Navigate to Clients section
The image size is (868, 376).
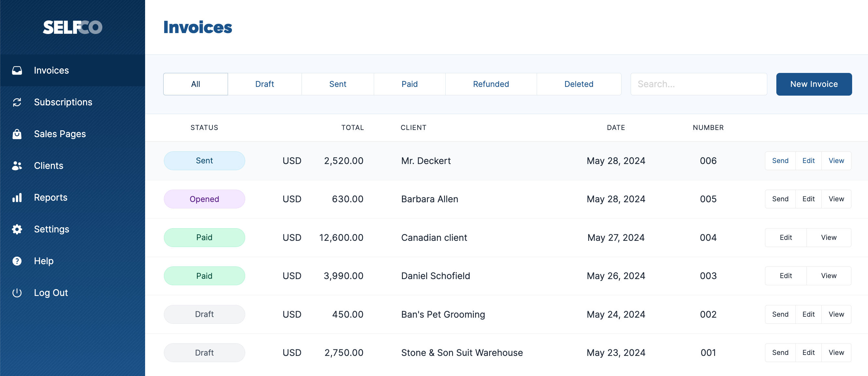click(73, 166)
